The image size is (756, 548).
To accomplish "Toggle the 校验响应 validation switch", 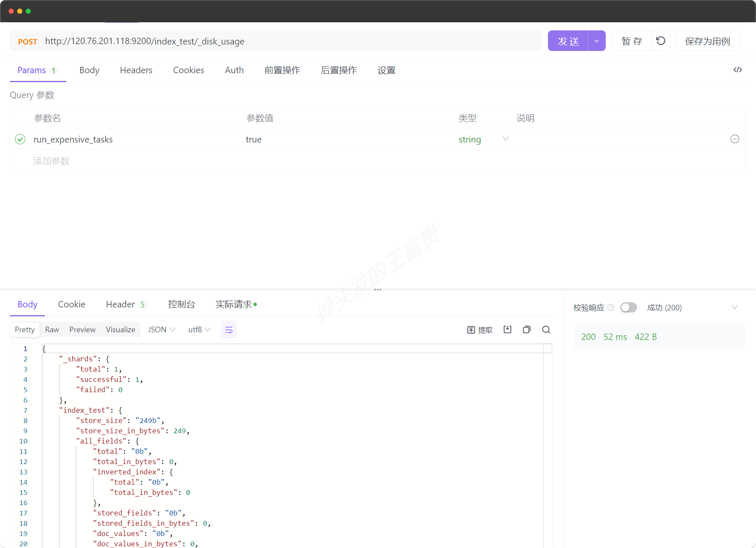I will (x=628, y=307).
